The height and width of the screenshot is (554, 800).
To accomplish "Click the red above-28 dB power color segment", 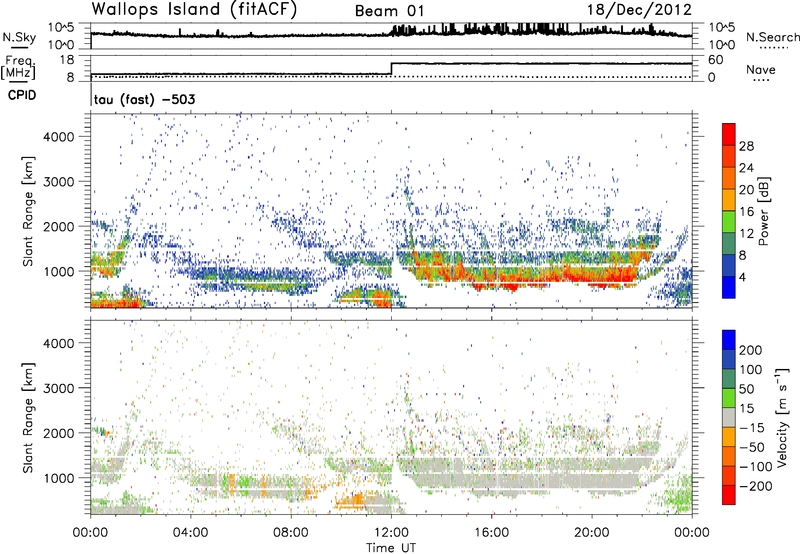I will (x=729, y=134).
